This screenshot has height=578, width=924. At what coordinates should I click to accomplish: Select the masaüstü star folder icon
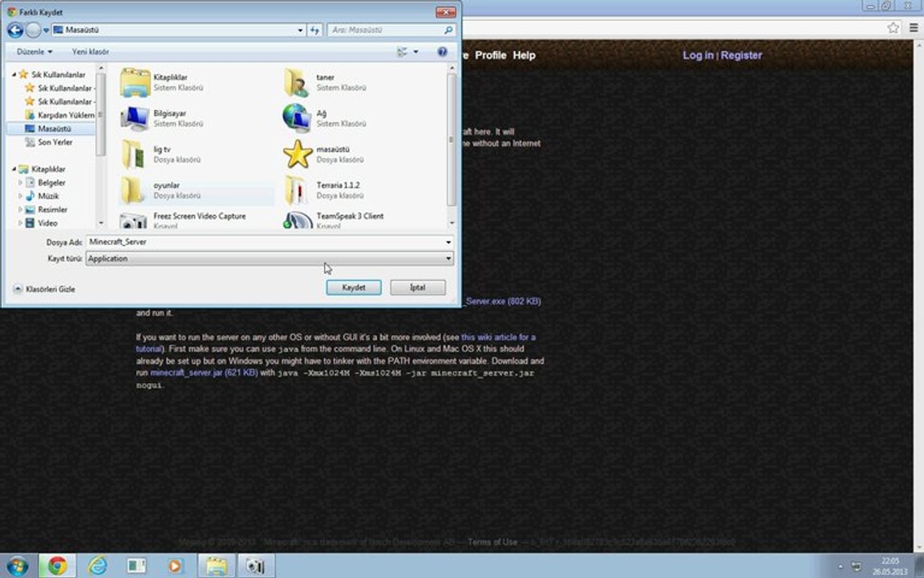coord(298,154)
